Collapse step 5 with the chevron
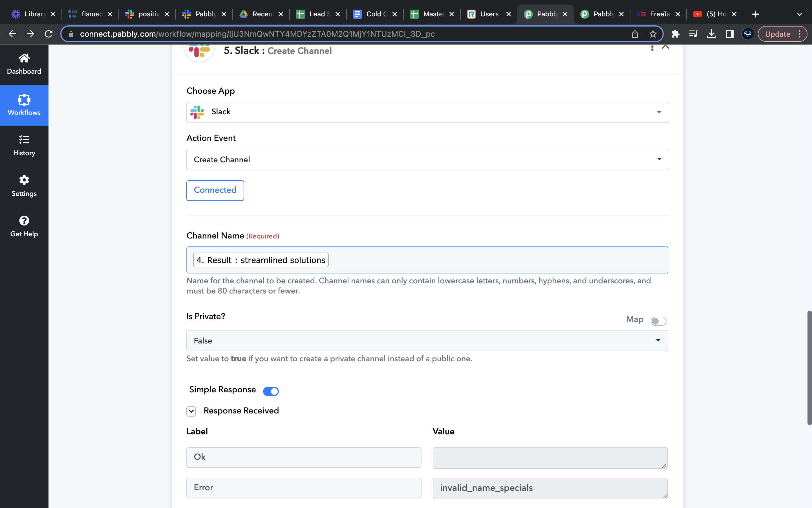Image resolution: width=812 pixels, height=508 pixels. click(665, 47)
